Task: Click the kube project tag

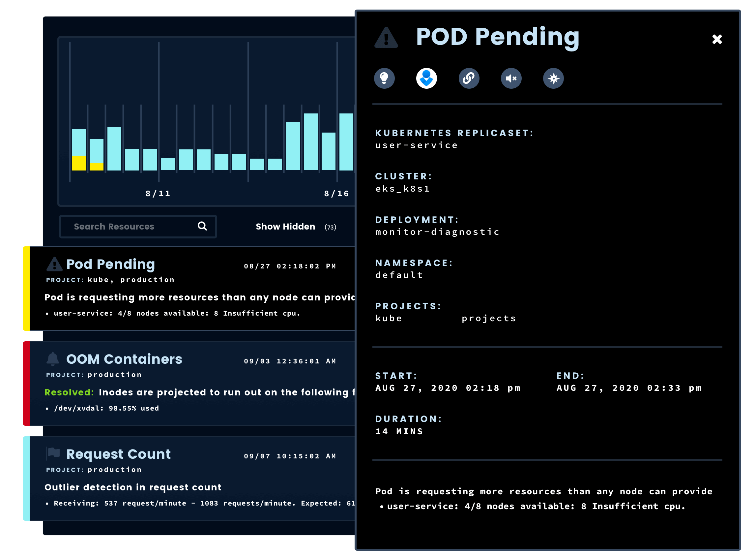Action: pos(389,318)
